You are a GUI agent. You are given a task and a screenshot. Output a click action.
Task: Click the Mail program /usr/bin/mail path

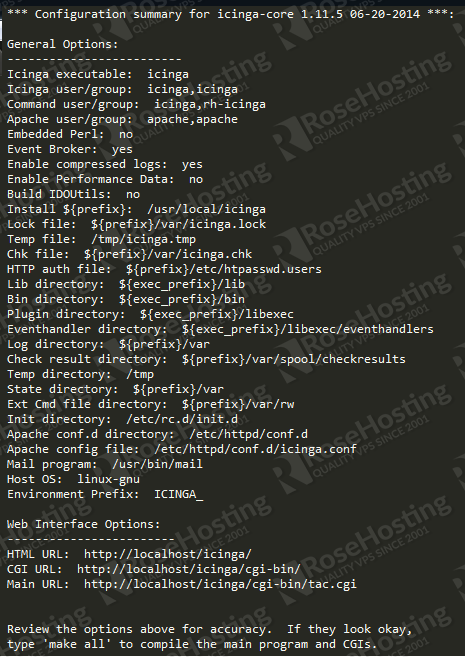coord(158,464)
